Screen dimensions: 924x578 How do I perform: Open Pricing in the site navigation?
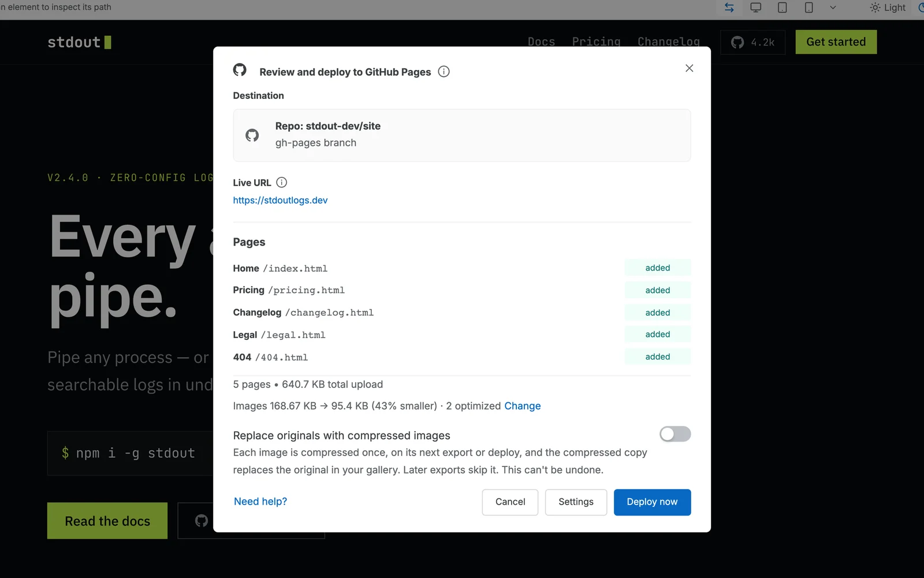(596, 42)
